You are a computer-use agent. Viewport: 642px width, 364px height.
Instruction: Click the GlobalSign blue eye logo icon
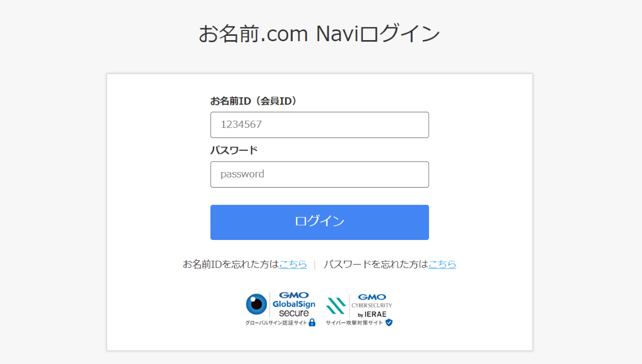256,304
